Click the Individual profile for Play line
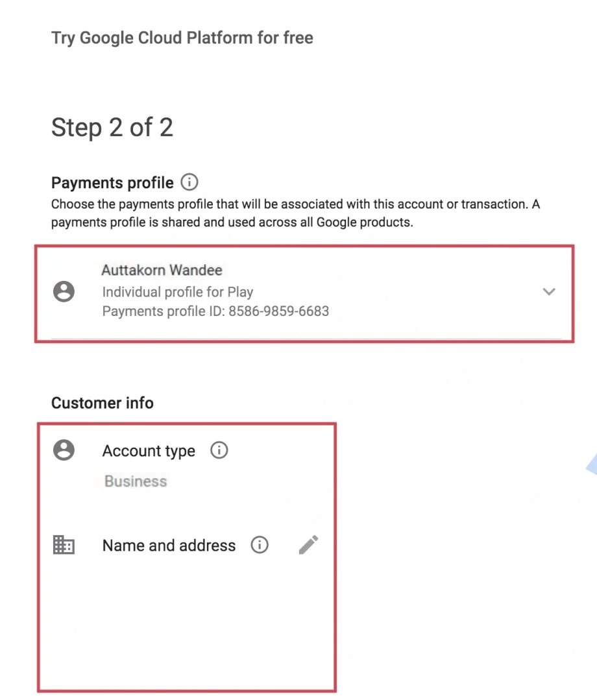597x700 pixels. click(178, 292)
